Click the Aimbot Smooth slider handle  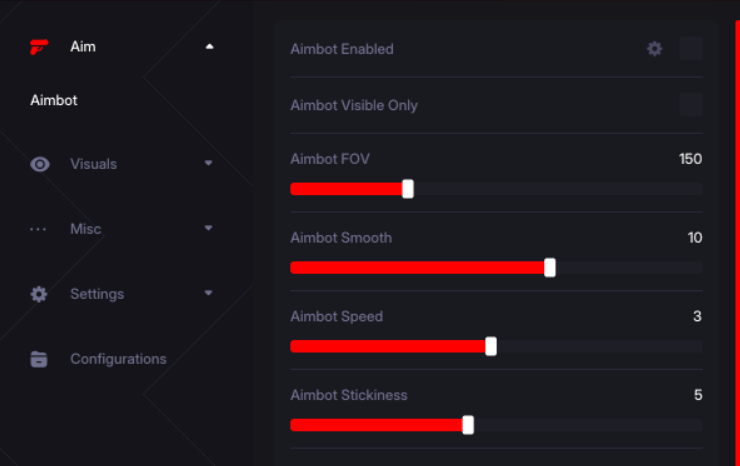pos(550,267)
